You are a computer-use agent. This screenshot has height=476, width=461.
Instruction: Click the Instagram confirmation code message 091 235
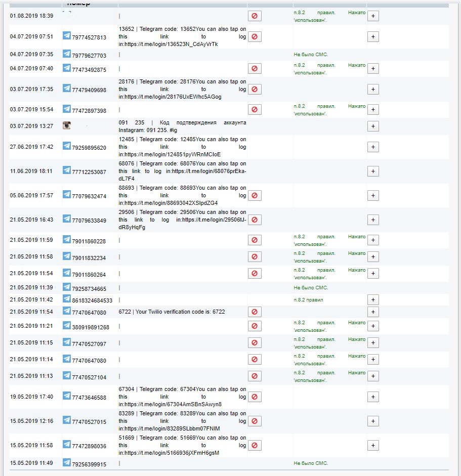coord(182,126)
